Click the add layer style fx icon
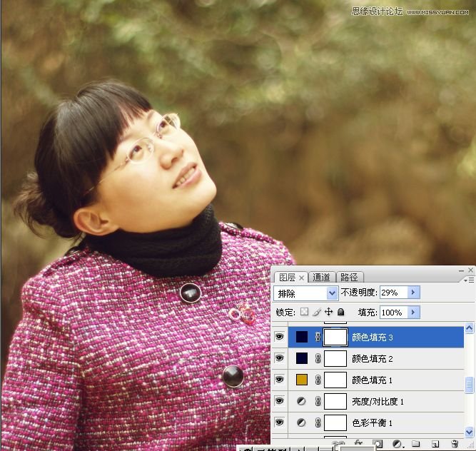Image resolution: width=476 pixels, height=451 pixels. [358, 443]
